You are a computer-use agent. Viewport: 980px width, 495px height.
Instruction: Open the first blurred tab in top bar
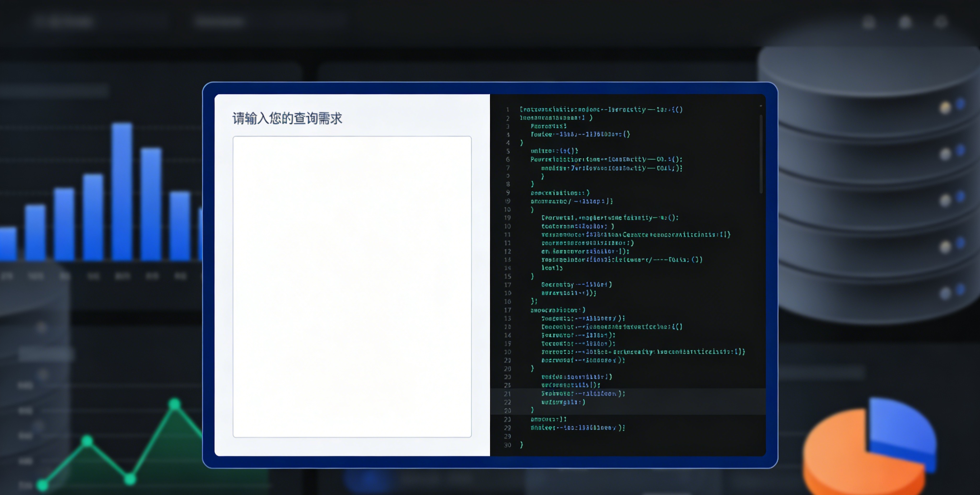coord(63,21)
